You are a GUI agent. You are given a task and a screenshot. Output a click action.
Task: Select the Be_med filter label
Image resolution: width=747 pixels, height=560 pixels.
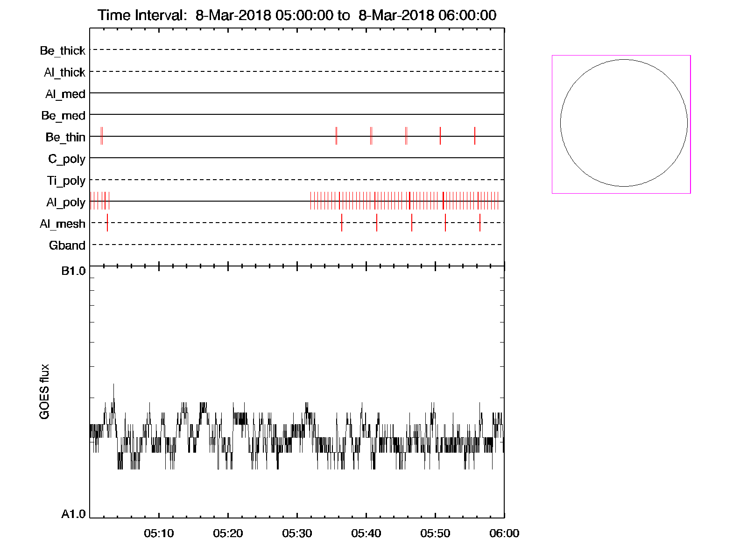point(63,115)
